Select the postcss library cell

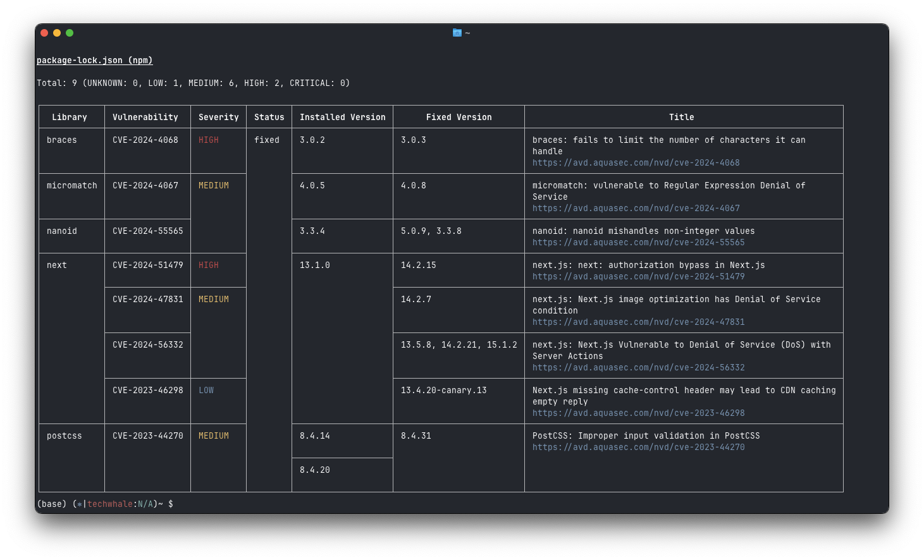coord(65,436)
